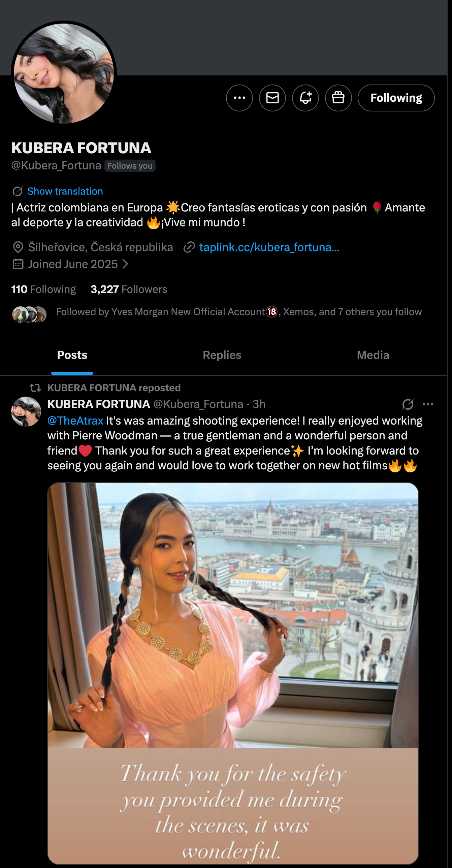Screen dimensions: 452x868
Task: Click the calendar icon beside join date
Action: coord(18,264)
